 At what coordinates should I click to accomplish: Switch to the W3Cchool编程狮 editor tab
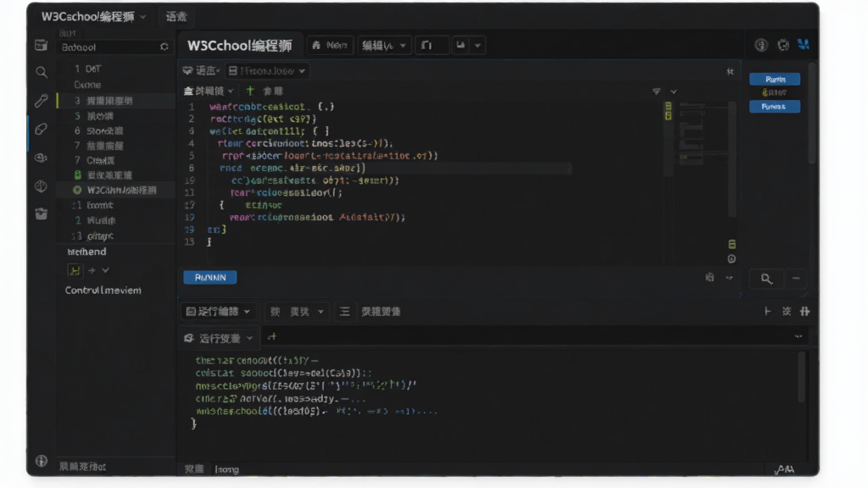pyautogui.click(x=240, y=46)
